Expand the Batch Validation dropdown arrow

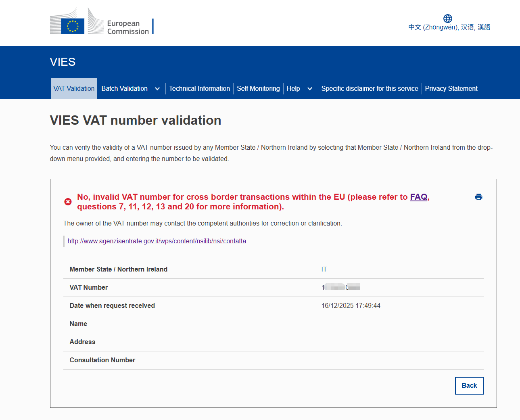pos(157,89)
